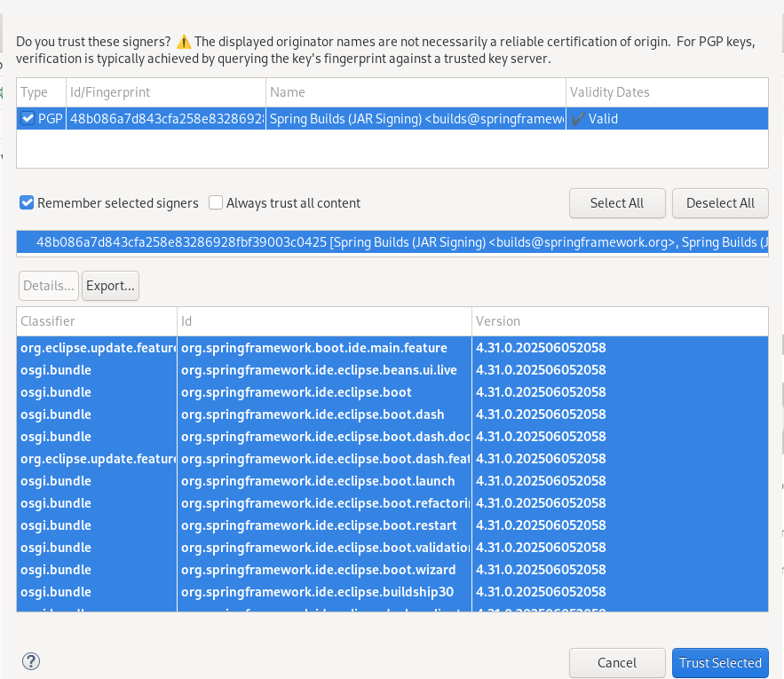The height and width of the screenshot is (679, 784).
Task: Select org.springframework.ide.eclipse.beans.ui.live row
Action: point(392,370)
